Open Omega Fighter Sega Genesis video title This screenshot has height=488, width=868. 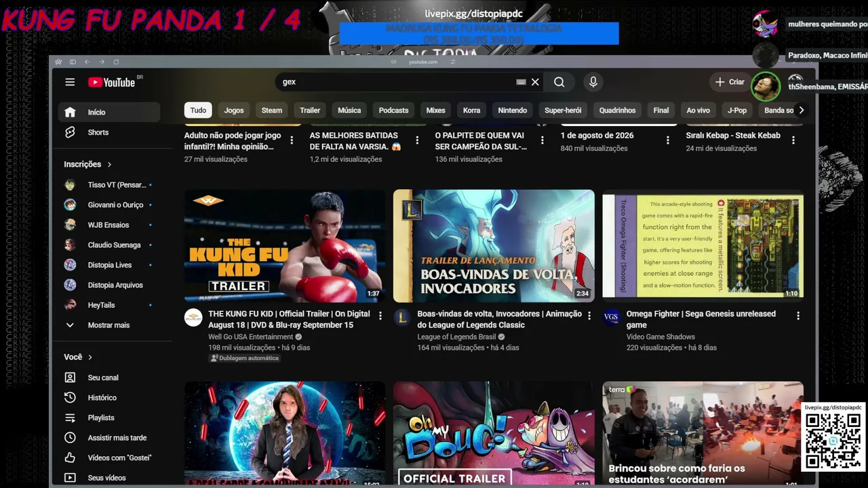coord(701,319)
